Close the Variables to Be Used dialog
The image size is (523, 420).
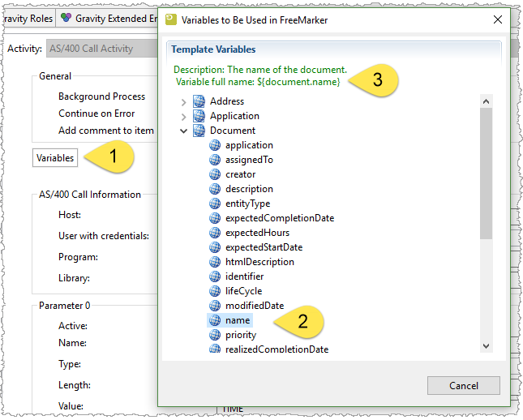(x=497, y=19)
